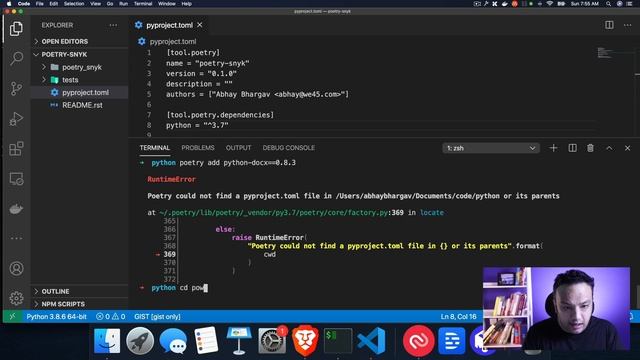Viewport: 640px width, 360px height.
Task: Open the terminal selector dropdown 1: zsh
Action: [491, 148]
